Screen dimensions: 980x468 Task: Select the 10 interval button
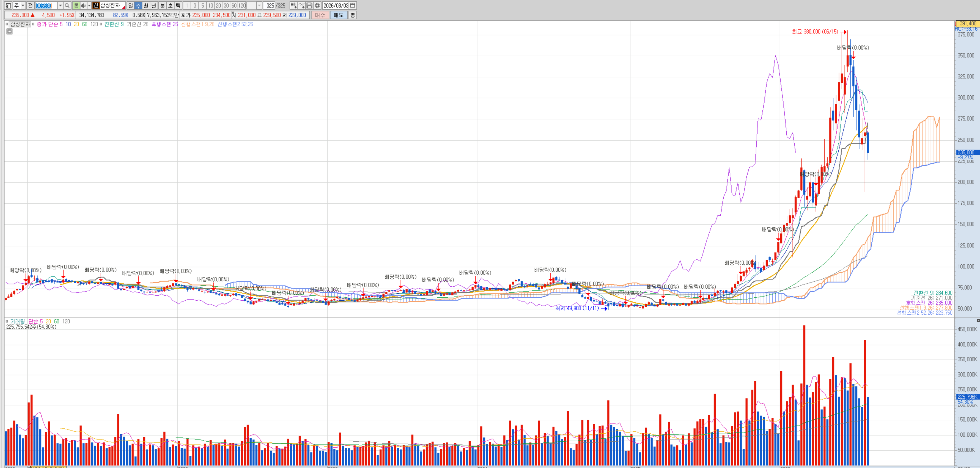click(210, 5)
